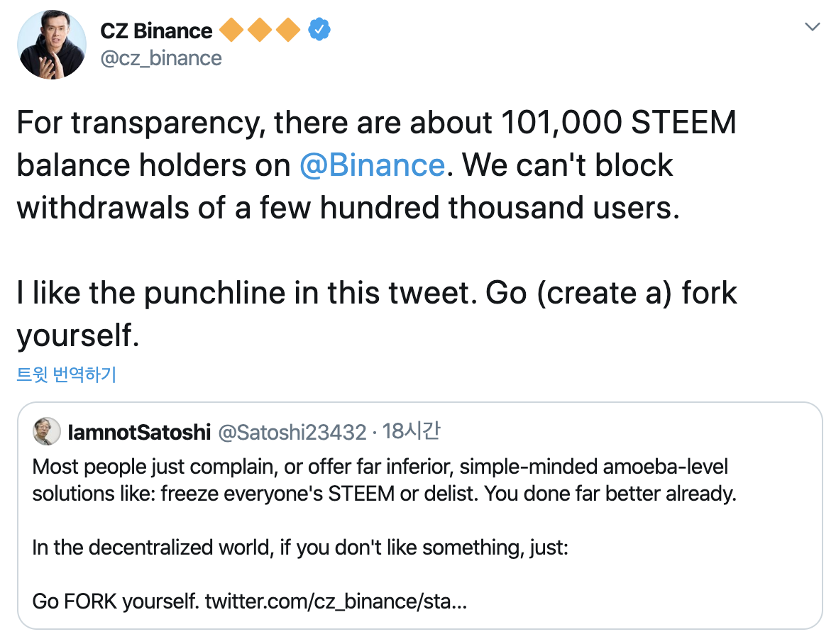
Task: Open the CZ Binance display name
Action: [156, 30]
